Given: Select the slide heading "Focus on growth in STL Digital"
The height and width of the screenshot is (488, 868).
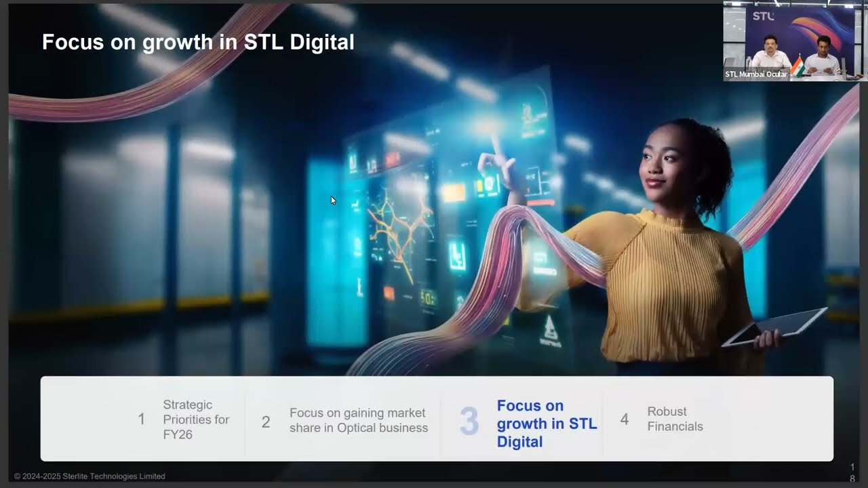Looking at the screenshot, I should point(198,42).
